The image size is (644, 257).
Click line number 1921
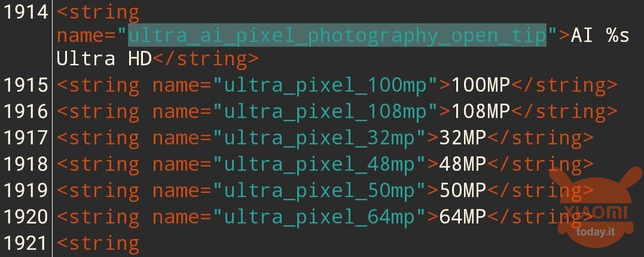click(26, 243)
